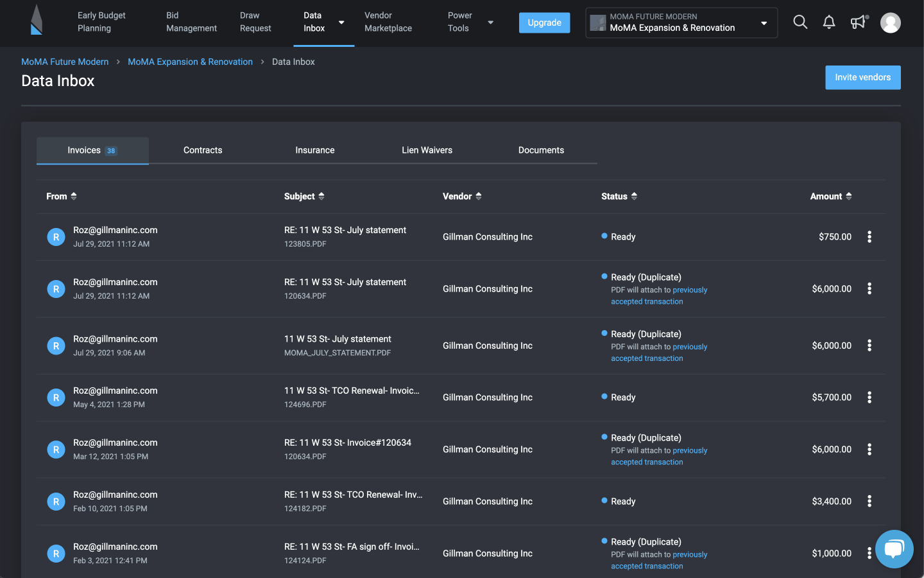924x578 pixels.
Task: Click the Invite vendors button
Action: (x=863, y=77)
